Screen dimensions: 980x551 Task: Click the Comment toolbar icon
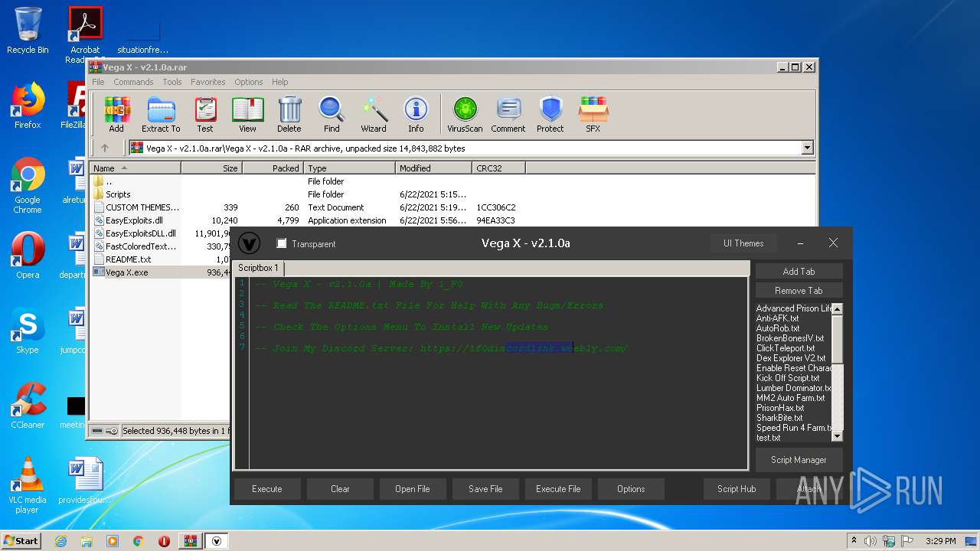(x=508, y=114)
